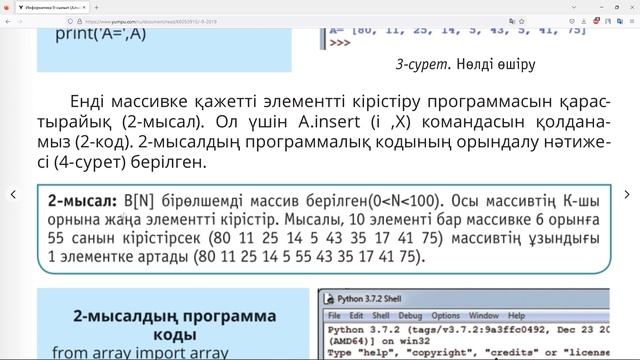Click the blue translator extension icon

[620, 21]
